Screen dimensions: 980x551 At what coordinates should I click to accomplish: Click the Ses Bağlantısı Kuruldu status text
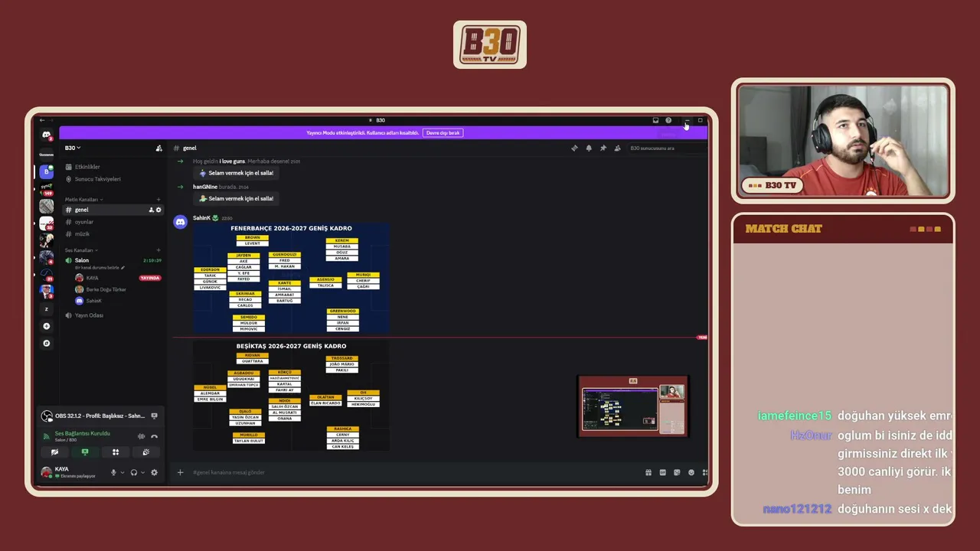[83, 433]
